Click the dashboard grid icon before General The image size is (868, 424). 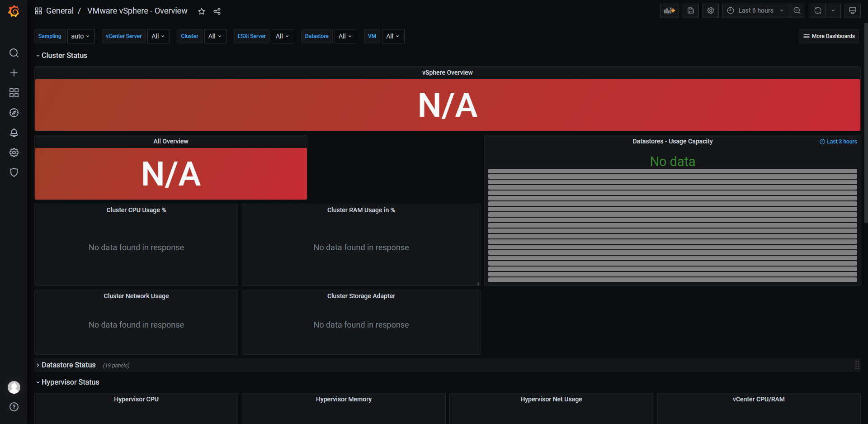38,11
